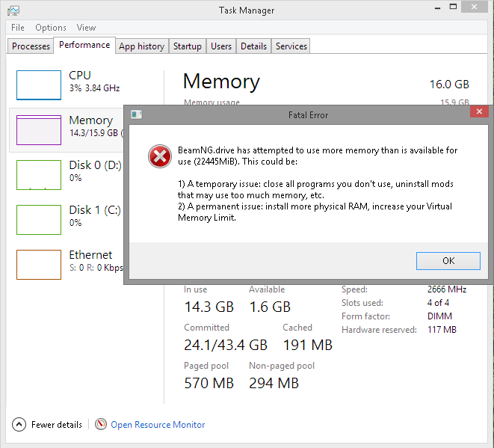Click the '14.3/15.9 GB' memory sidebar text
The height and width of the screenshot is (448, 494).
click(x=93, y=132)
